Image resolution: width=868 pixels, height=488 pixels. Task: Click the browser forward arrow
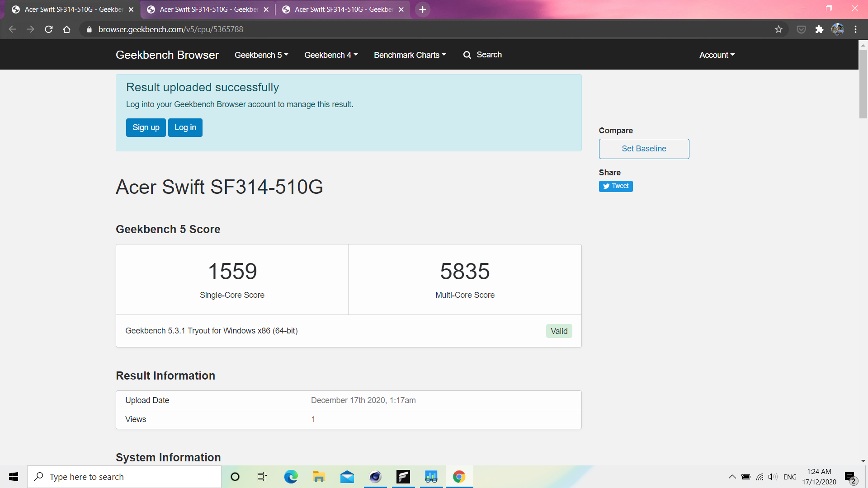tap(30, 29)
